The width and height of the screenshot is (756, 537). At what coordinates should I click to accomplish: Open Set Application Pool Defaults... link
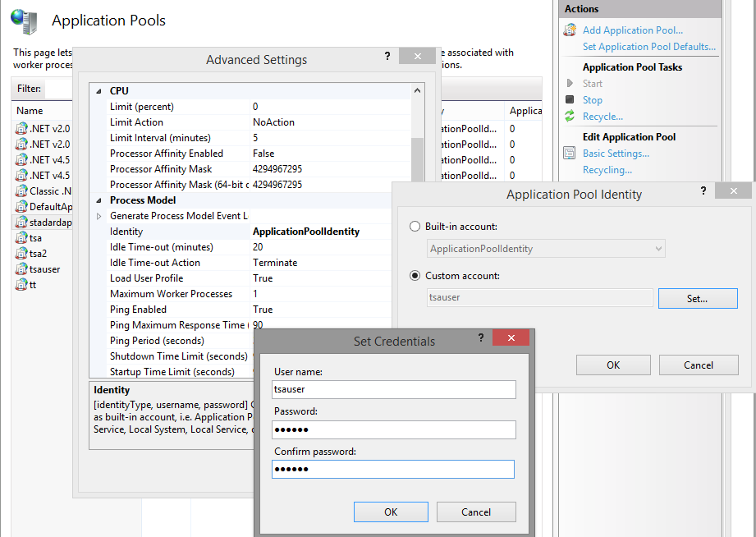click(x=649, y=46)
